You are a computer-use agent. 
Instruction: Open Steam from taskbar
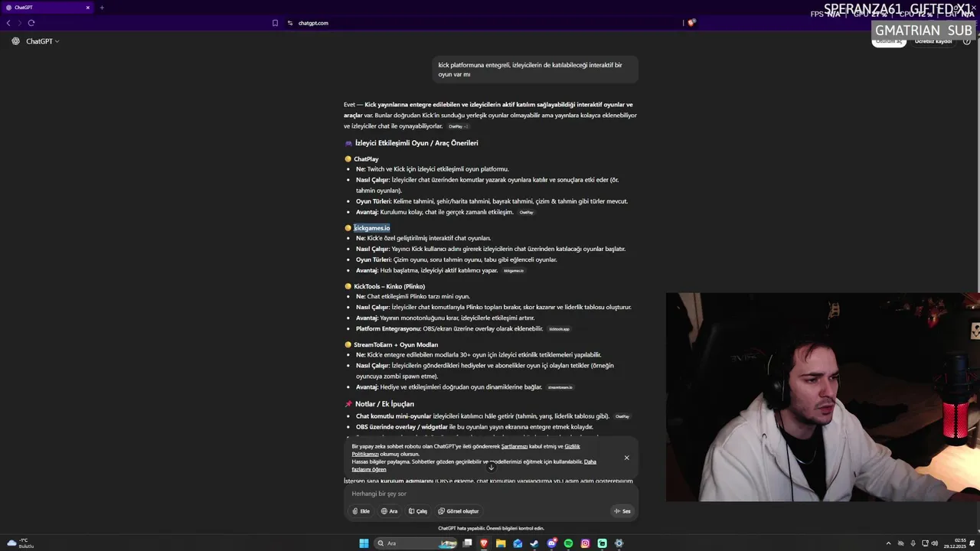coord(534,543)
